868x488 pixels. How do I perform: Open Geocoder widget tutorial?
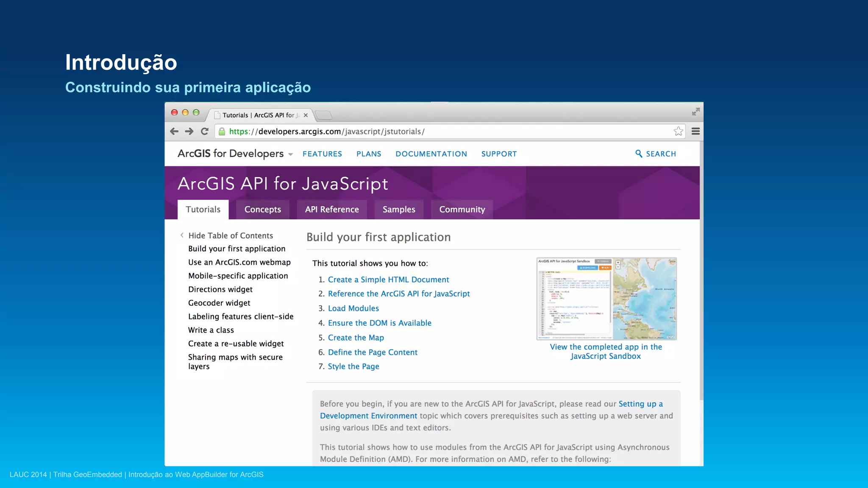coord(219,303)
